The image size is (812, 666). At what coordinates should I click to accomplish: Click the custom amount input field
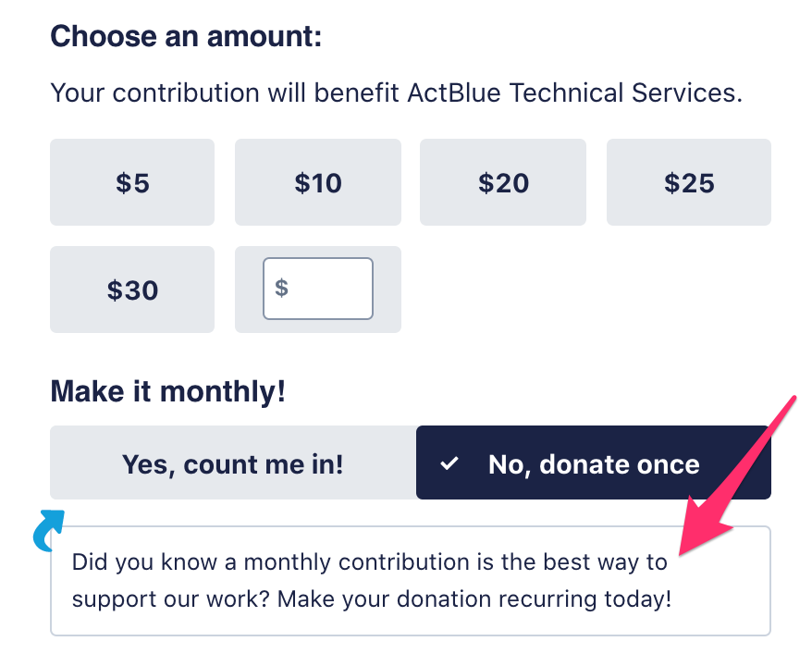coord(317,288)
